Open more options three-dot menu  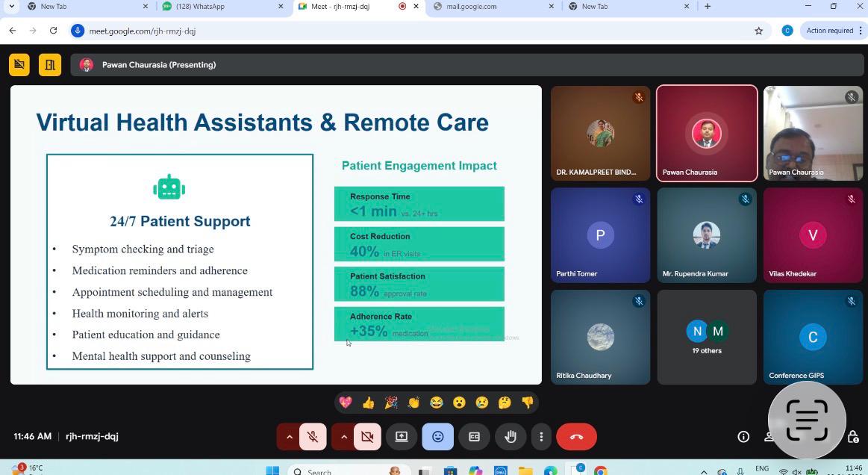tap(541, 437)
